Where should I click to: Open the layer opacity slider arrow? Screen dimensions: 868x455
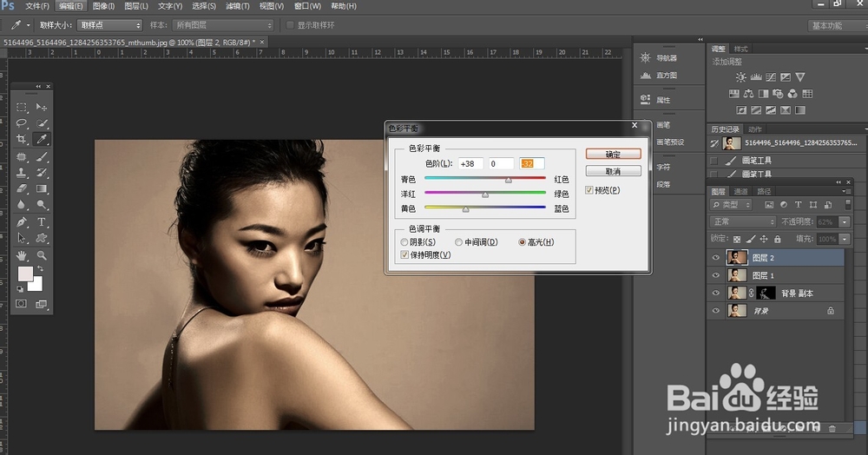click(x=845, y=222)
